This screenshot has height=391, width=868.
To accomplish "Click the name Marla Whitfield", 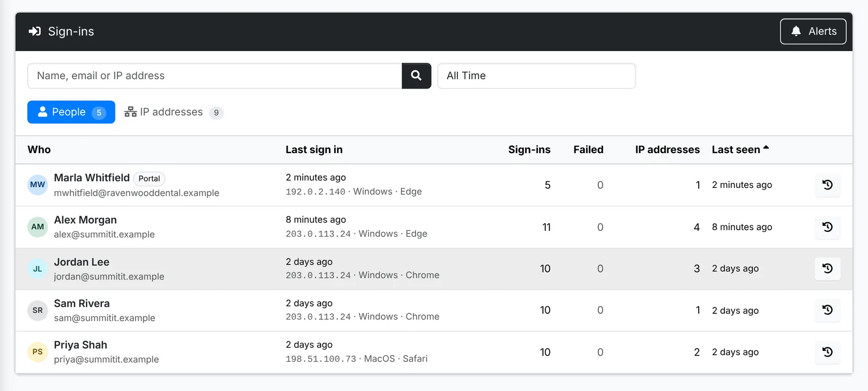I will pos(92,178).
